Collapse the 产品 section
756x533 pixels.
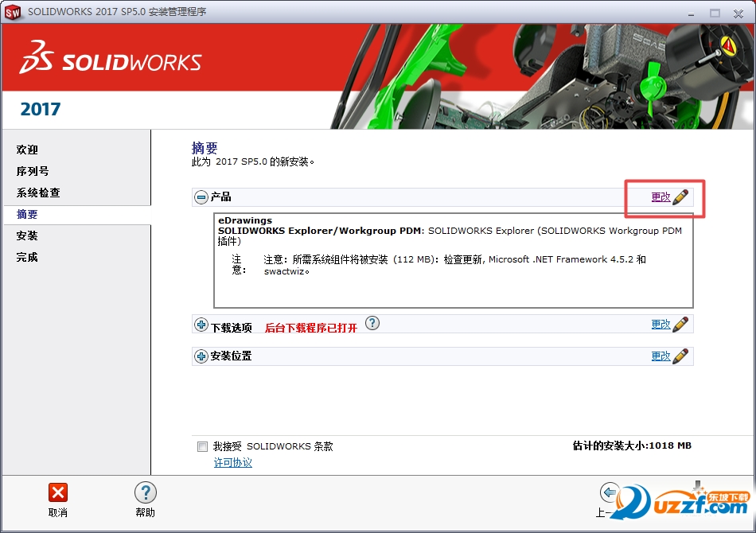(201, 196)
